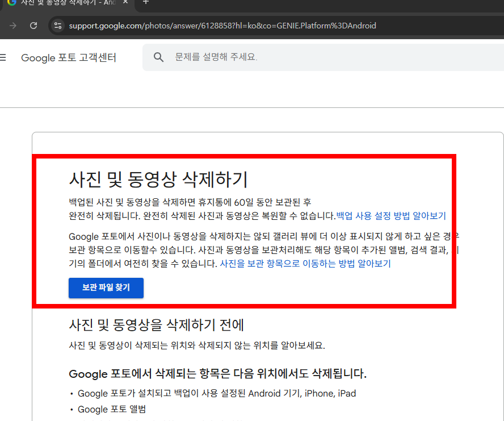Click the Google Photos favicon on the browser tab

(10, 4)
